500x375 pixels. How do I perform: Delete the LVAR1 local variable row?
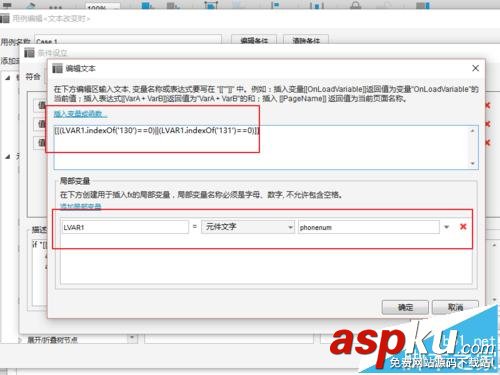tap(463, 227)
